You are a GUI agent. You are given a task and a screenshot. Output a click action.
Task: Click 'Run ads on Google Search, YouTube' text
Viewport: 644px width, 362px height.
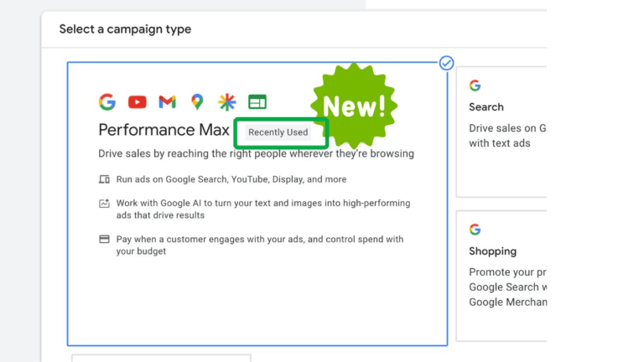pos(231,179)
